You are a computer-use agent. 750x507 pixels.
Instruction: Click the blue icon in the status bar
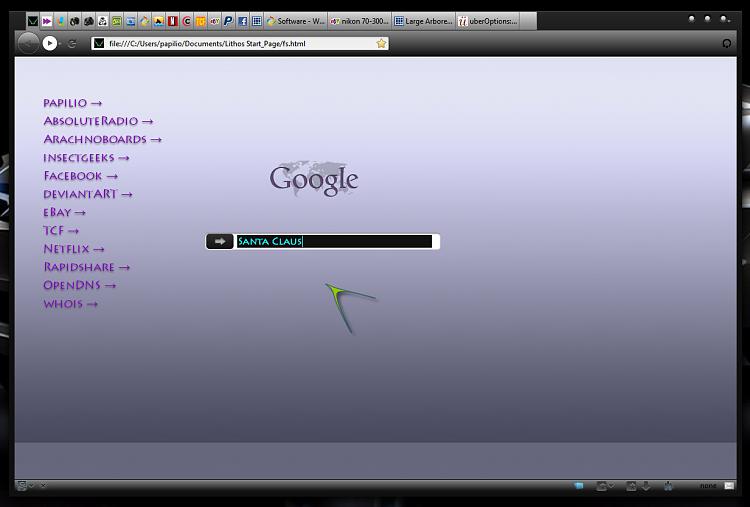pos(579,486)
